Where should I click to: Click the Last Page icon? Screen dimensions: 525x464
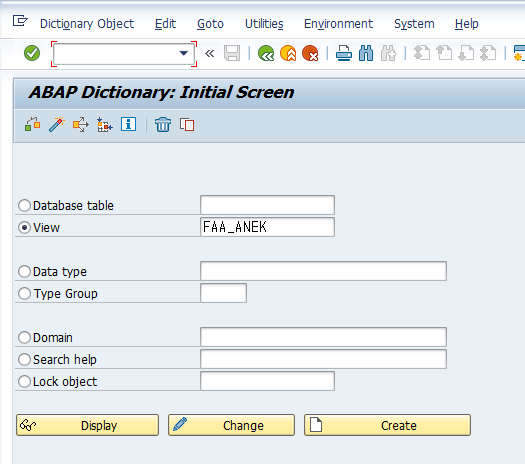coord(488,53)
